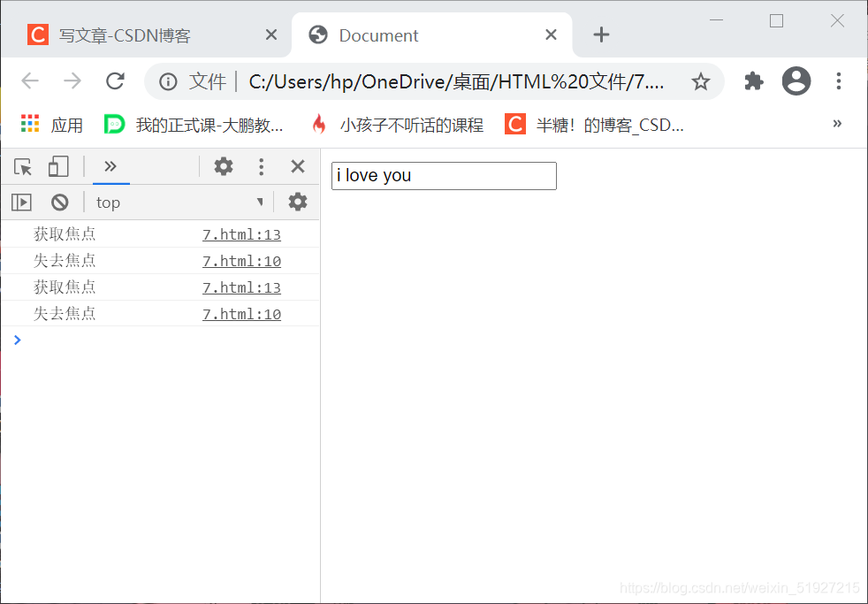Focus the console prompt arrow

17,340
